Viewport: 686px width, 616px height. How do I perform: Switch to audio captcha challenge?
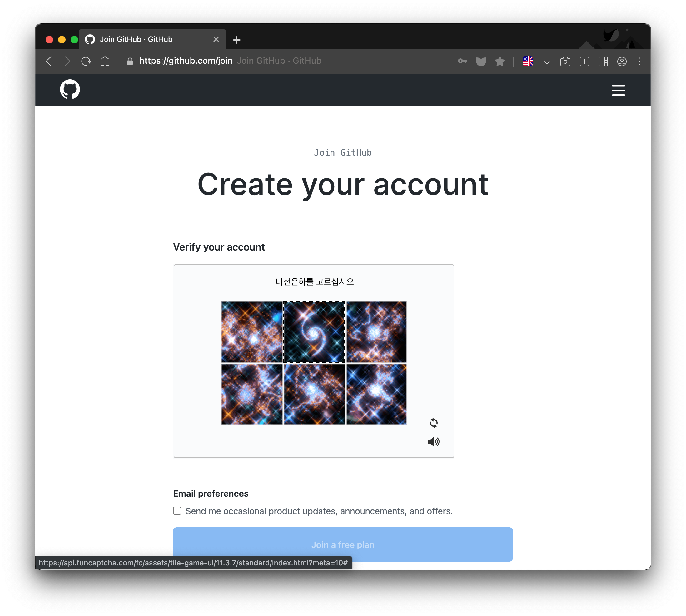[x=434, y=441]
